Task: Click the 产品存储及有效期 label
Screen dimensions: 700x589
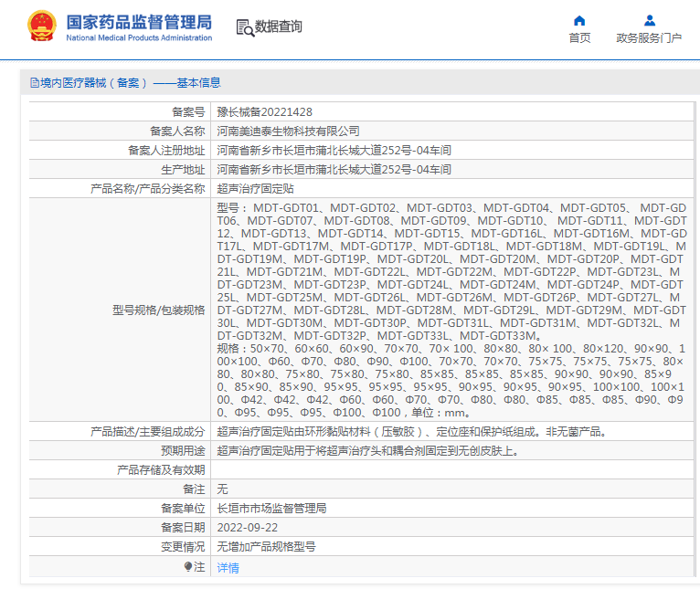Action: point(161,470)
